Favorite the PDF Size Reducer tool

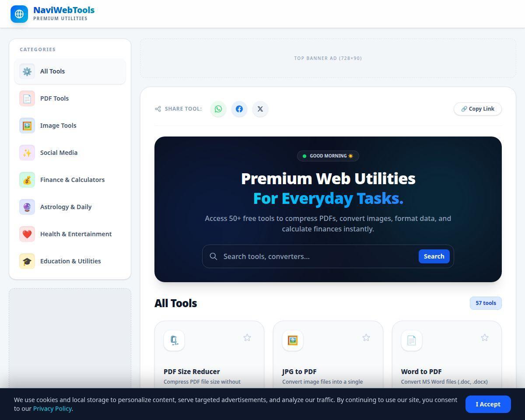(247, 338)
